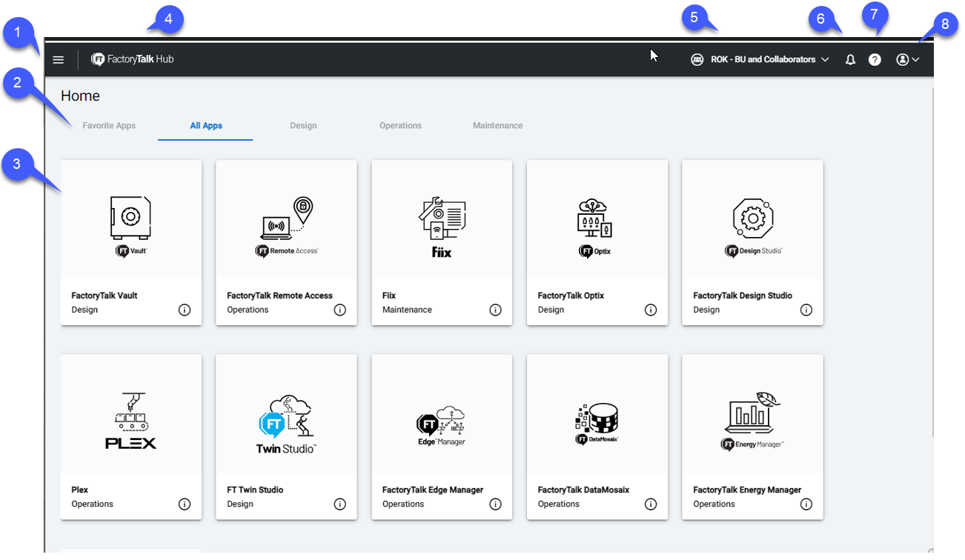Click the FactoryTalk Remote Access title
The width and height of the screenshot is (965, 560).
(x=280, y=296)
